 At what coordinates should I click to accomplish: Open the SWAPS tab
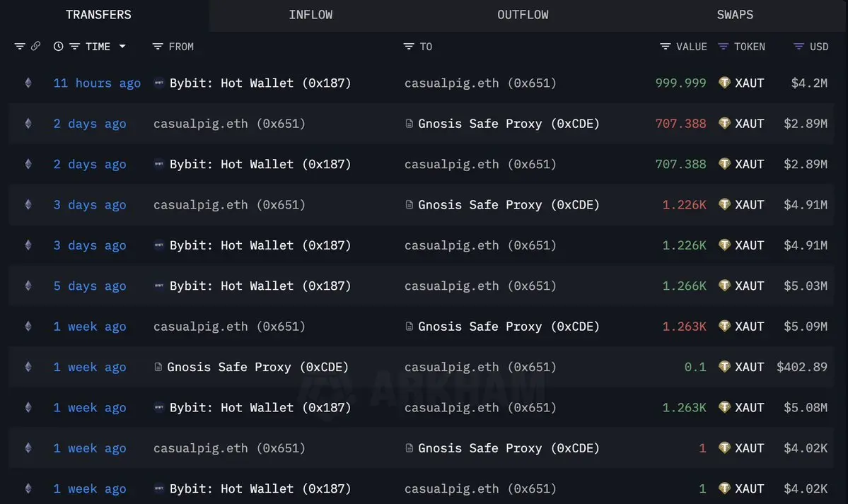coord(735,15)
